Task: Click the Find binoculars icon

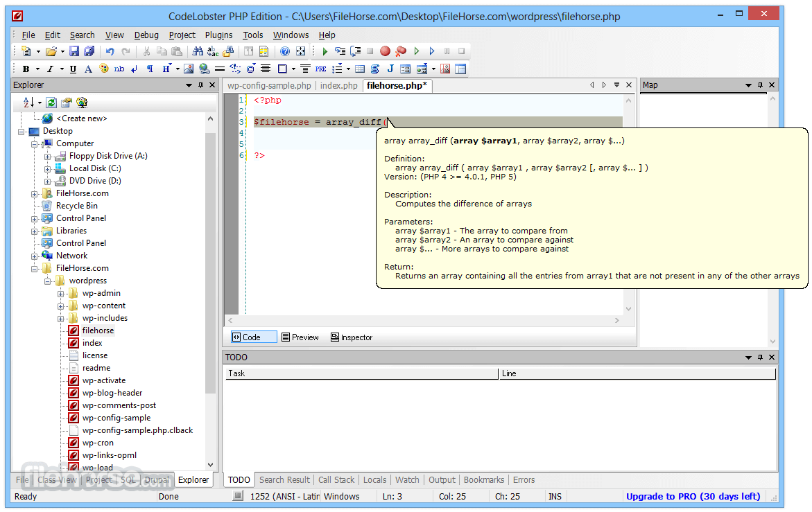Action: tap(198, 51)
